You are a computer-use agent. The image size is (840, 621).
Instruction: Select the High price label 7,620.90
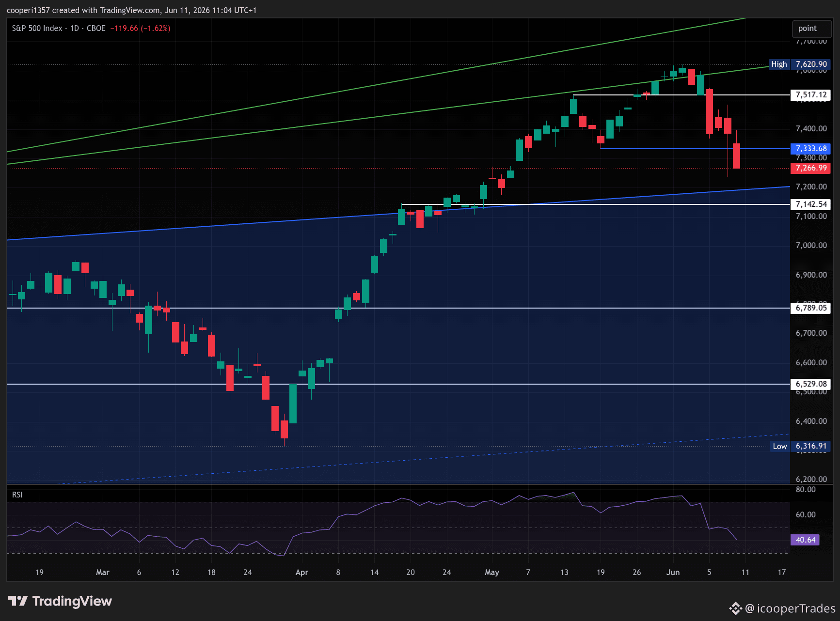click(811, 64)
